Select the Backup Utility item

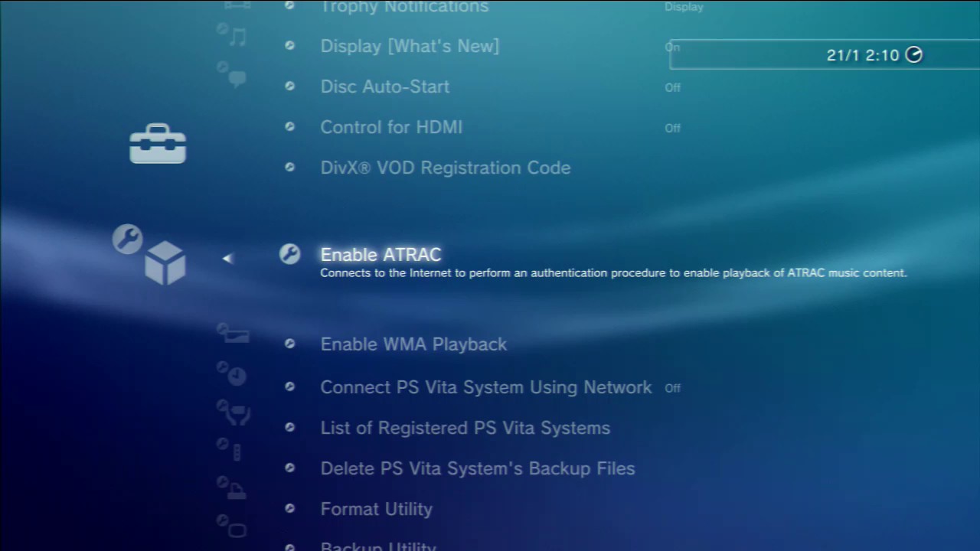378,546
